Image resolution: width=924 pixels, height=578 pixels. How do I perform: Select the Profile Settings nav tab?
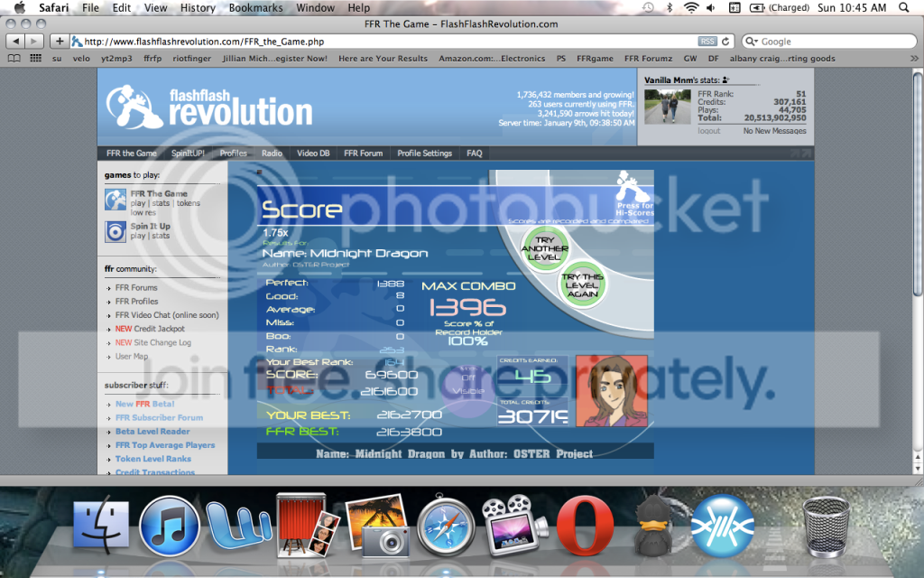[x=424, y=154]
